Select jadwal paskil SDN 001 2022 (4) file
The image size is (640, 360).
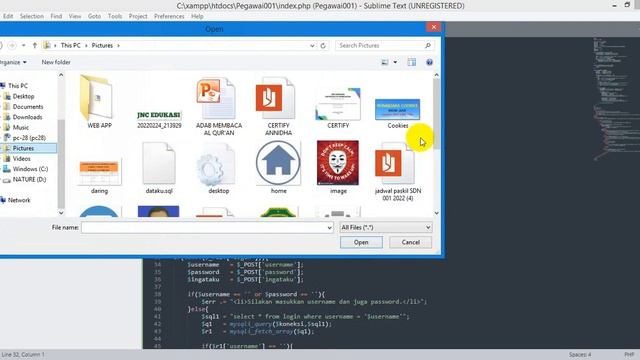click(x=398, y=171)
